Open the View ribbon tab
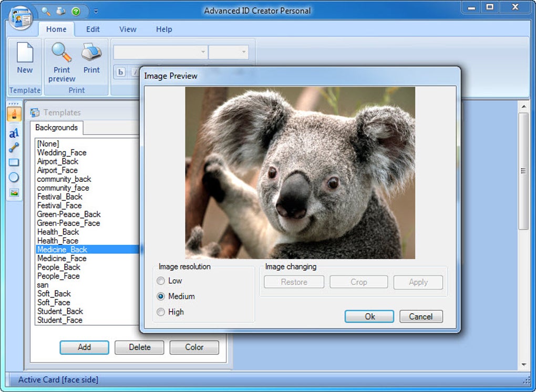 tap(128, 29)
